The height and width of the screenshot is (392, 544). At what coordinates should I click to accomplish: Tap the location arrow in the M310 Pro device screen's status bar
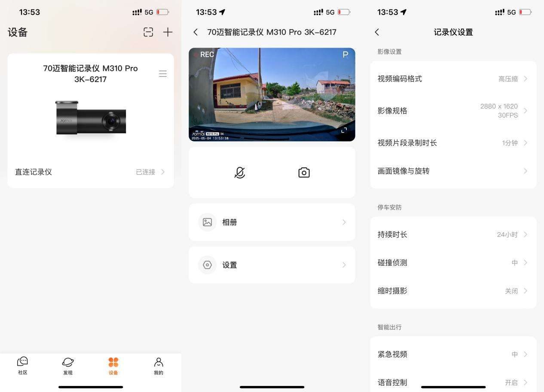coord(222,12)
